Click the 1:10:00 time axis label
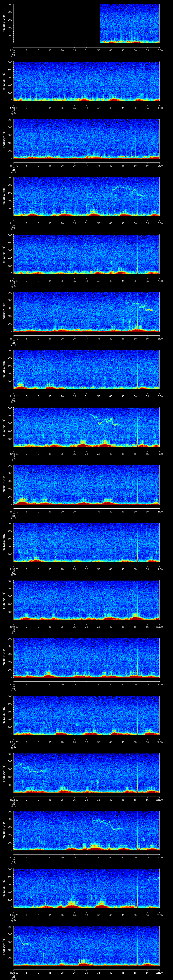 click(14, 108)
